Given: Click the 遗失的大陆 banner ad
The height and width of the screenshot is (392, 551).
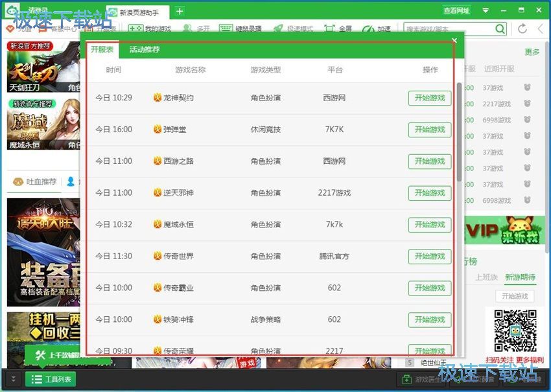Looking at the screenshot, I should [x=43, y=252].
